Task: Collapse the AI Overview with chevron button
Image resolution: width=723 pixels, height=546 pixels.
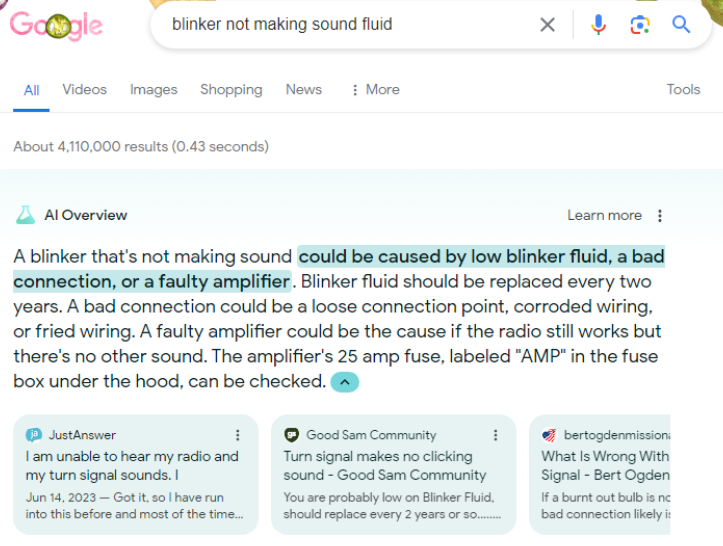Action: click(x=344, y=382)
